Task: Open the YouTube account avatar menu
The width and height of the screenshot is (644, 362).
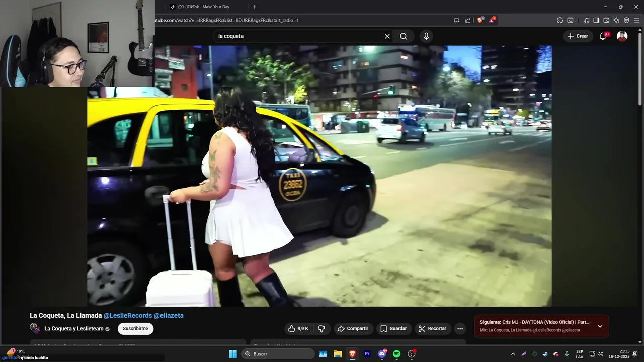Action: pyautogui.click(x=622, y=36)
